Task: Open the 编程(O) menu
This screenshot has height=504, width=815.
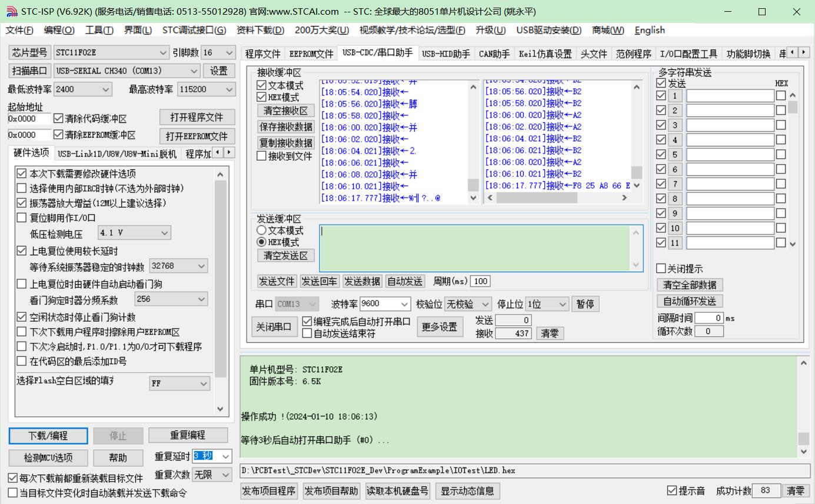Action: point(59,30)
